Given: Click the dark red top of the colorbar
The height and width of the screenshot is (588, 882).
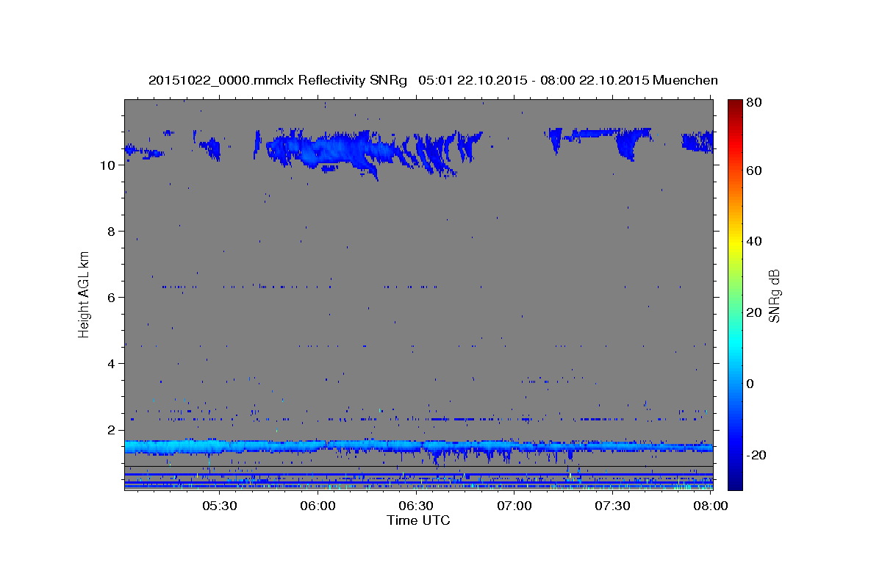Looking at the screenshot, I should [x=735, y=105].
